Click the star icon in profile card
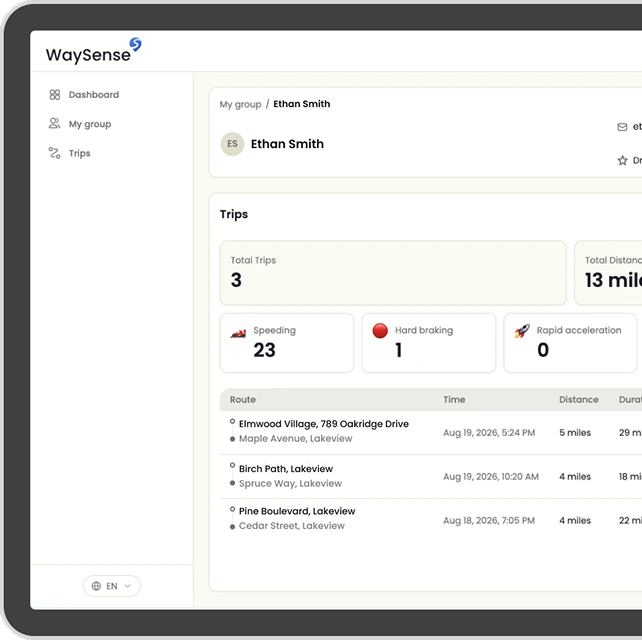 click(x=622, y=160)
